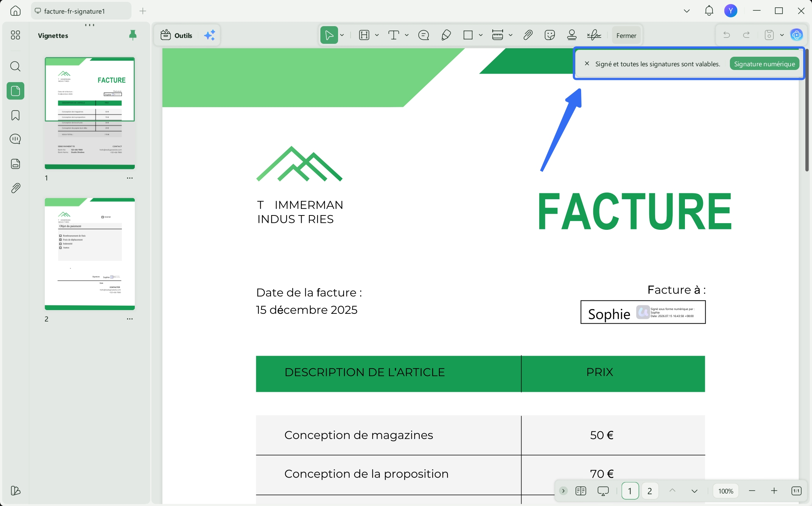Collapse the bottom navigation bar arrow
The image size is (812, 506).
tap(563, 491)
